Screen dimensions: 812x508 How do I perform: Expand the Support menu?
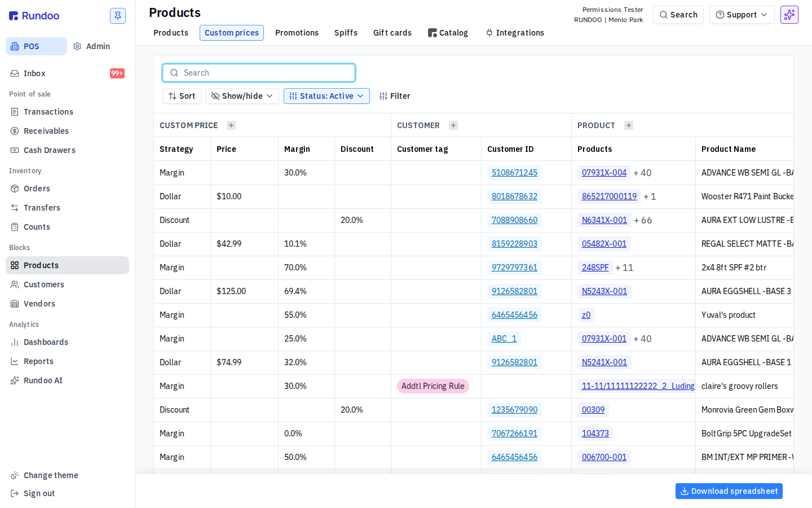click(742, 15)
